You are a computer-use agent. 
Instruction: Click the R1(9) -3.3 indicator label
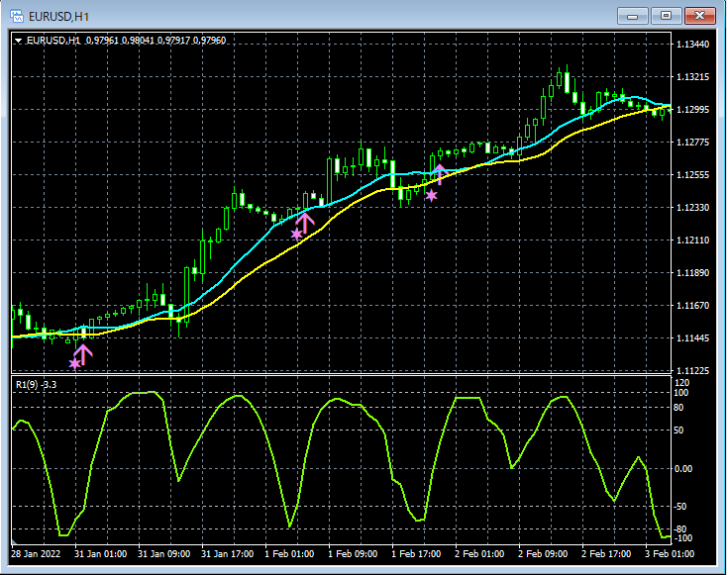37,385
